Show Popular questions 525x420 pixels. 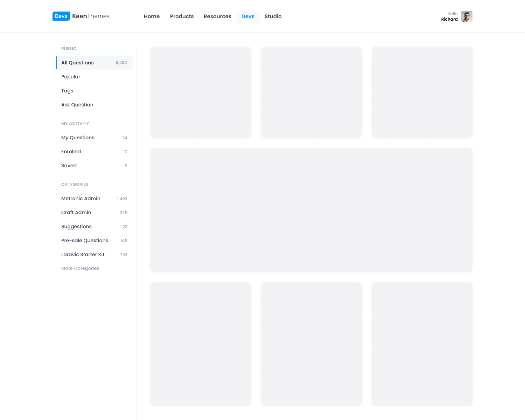click(71, 77)
